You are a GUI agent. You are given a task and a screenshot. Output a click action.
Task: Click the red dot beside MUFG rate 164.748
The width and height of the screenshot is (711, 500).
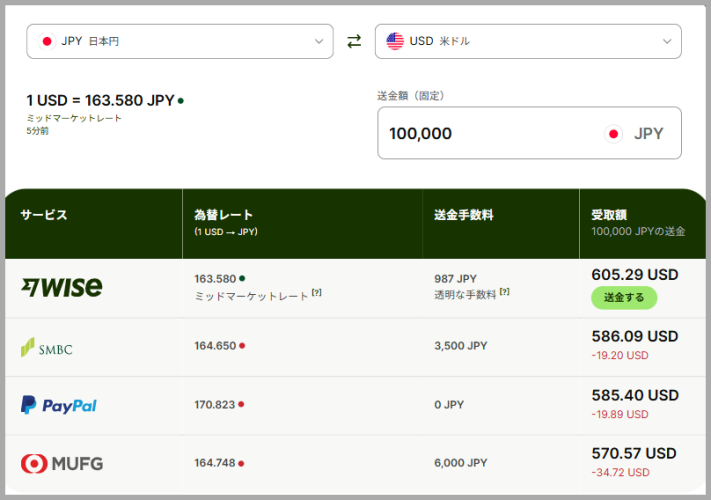click(x=241, y=463)
